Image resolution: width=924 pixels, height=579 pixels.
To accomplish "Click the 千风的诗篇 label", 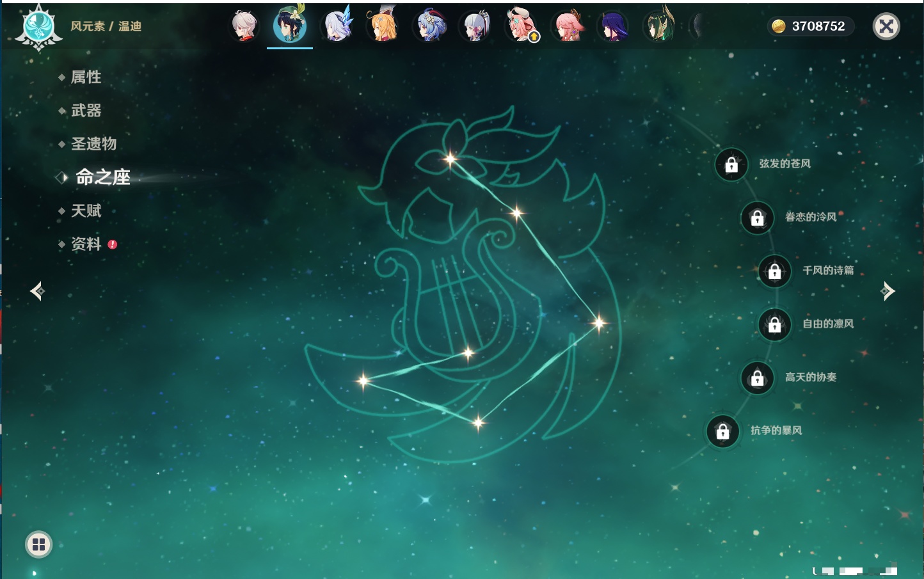I will click(828, 270).
